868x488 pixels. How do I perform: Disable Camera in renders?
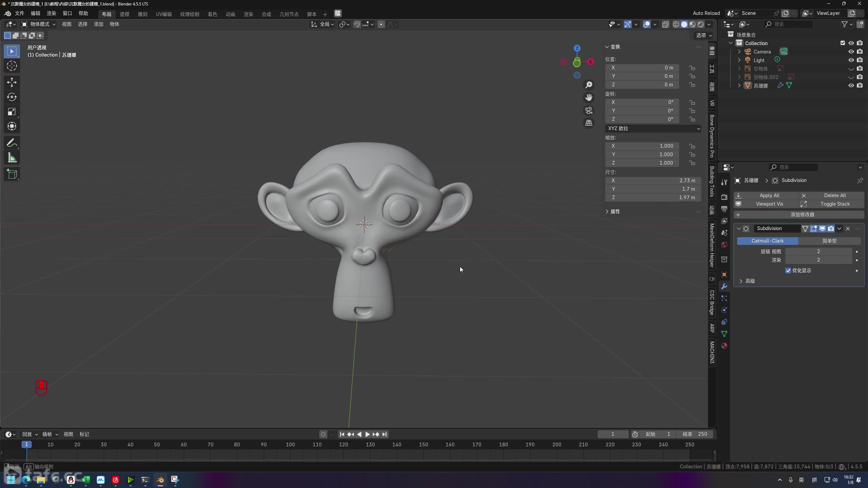(x=860, y=52)
